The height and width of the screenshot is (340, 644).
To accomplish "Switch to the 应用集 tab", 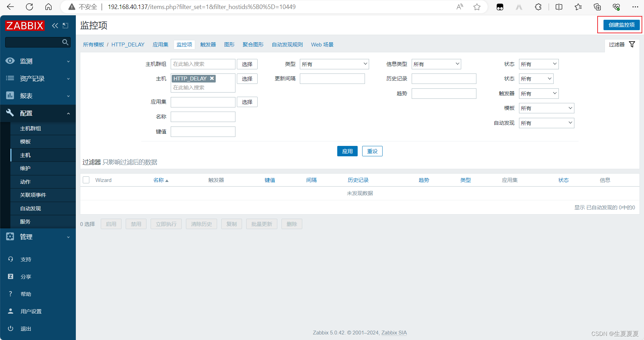I will click(x=160, y=45).
